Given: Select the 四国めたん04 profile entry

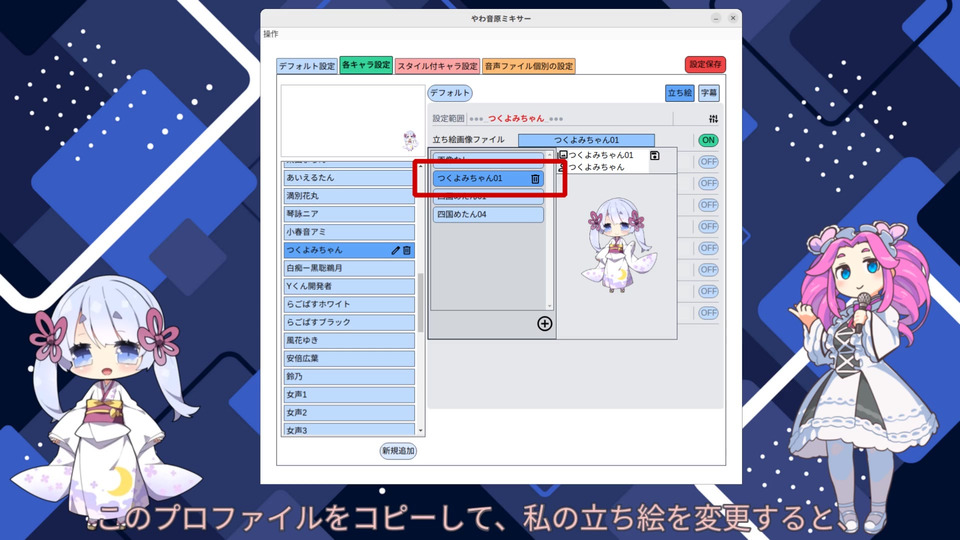Looking at the screenshot, I should 488,215.
